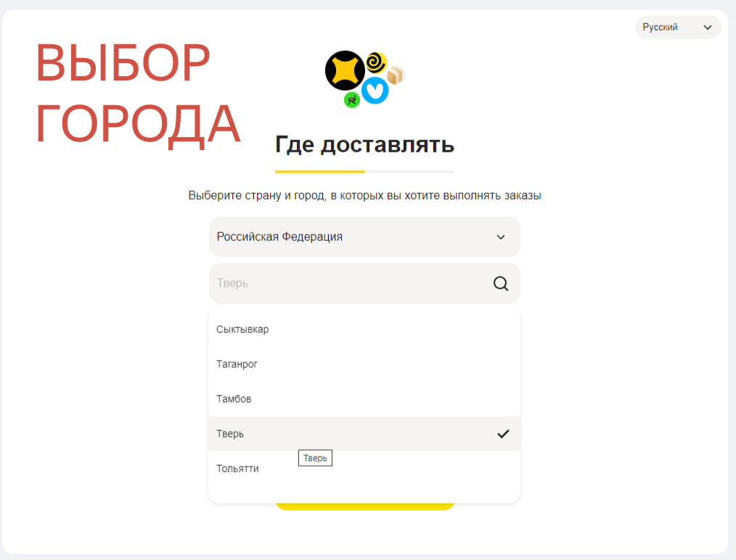Click the small green circle icon
Viewport: 736px width, 560px height.
coord(352,99)
